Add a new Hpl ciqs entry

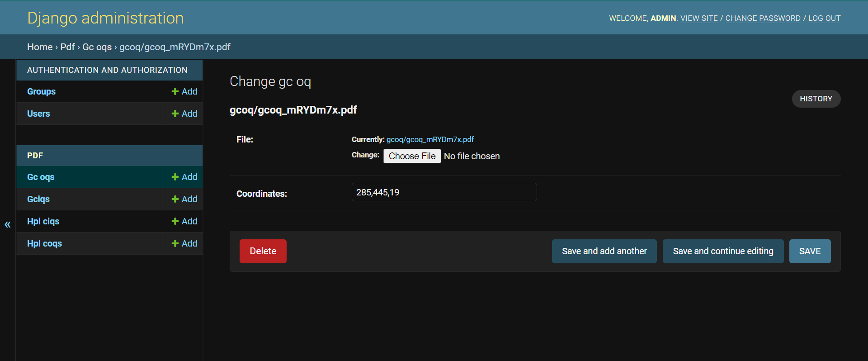click(x=184, y=221)
